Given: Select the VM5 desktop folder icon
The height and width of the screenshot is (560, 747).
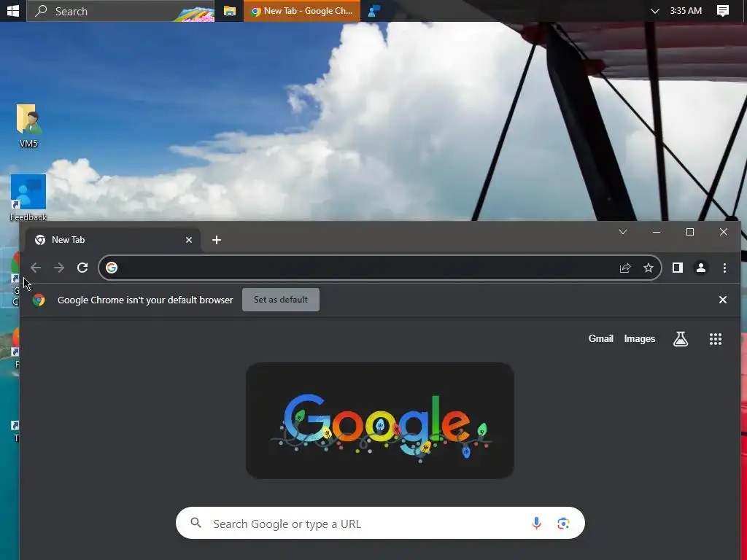Looking at the screenshot, I should pyautogui.click(x=28, y=125).
